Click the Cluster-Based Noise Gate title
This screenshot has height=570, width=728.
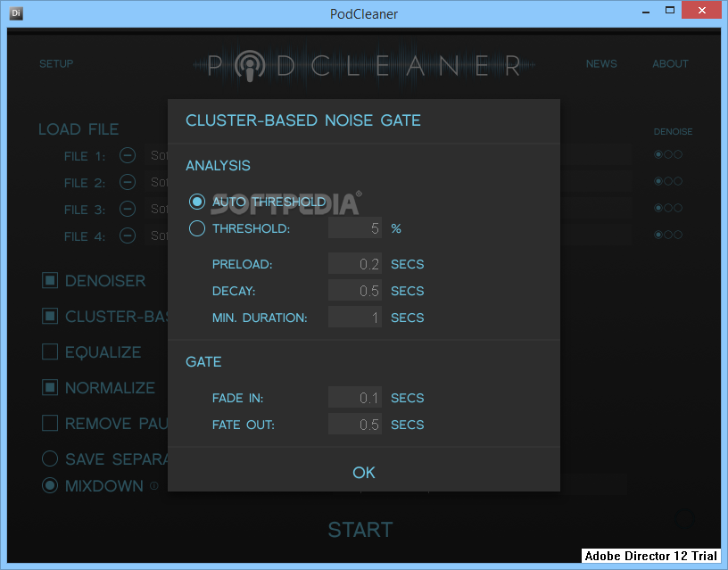303,120
